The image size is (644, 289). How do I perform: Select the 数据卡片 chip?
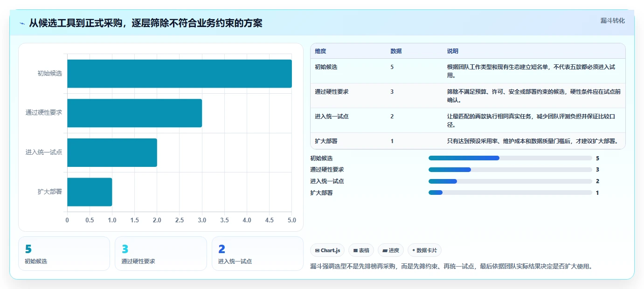424,250
